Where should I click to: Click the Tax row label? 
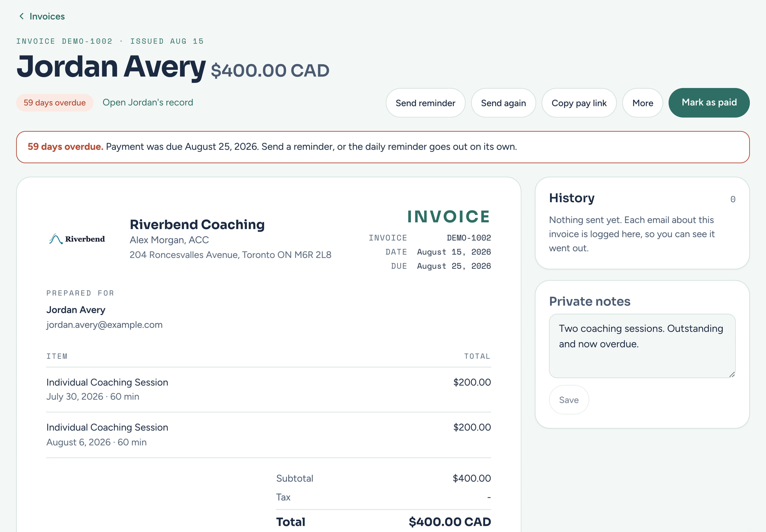283,497
